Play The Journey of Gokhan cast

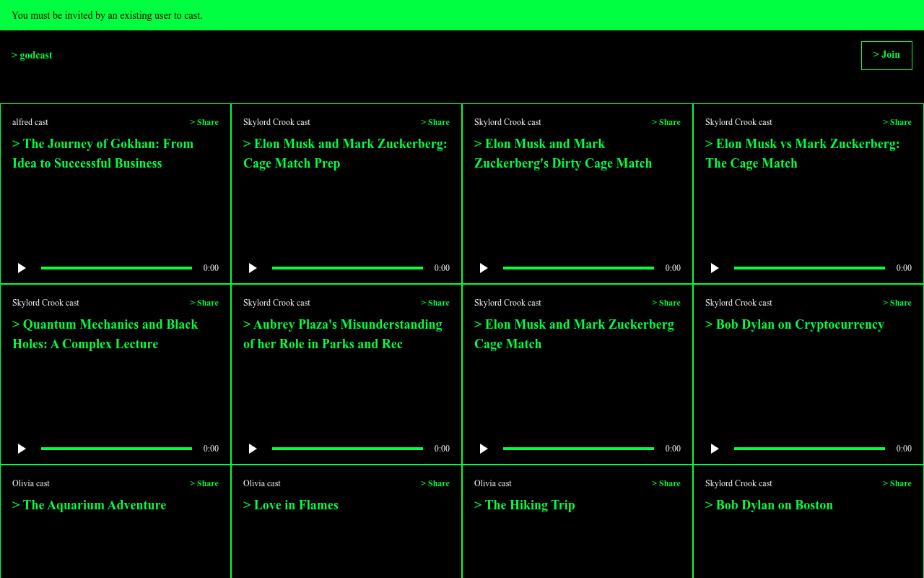click(x=22, y=268)
